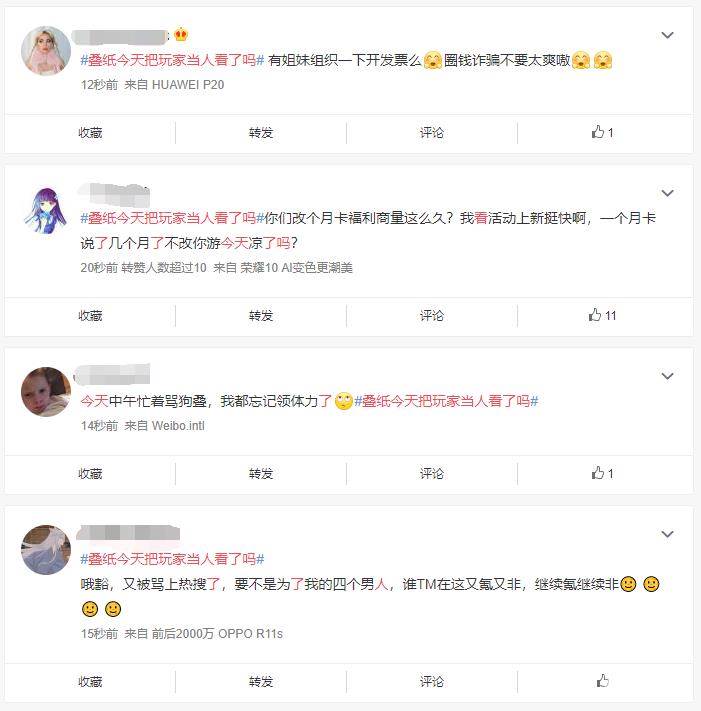This screenshot has height=711, width=701.
Task: Expand options chevron on second post
Action: click(x=667, y=193)
